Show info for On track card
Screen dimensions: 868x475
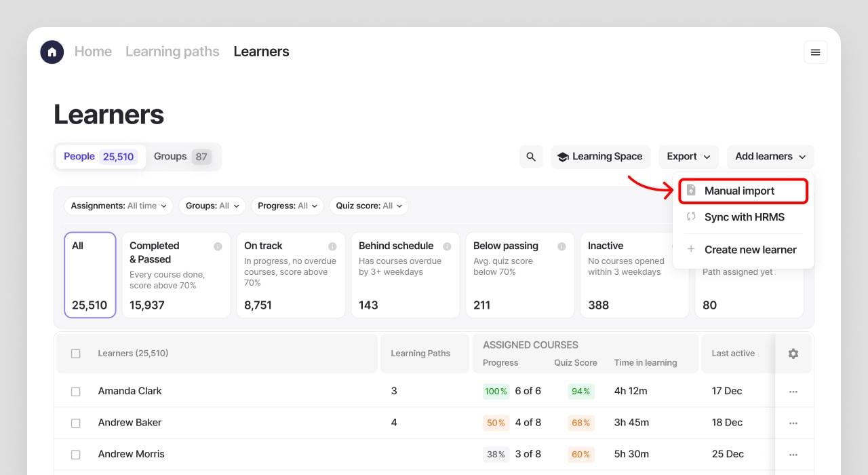332,246
